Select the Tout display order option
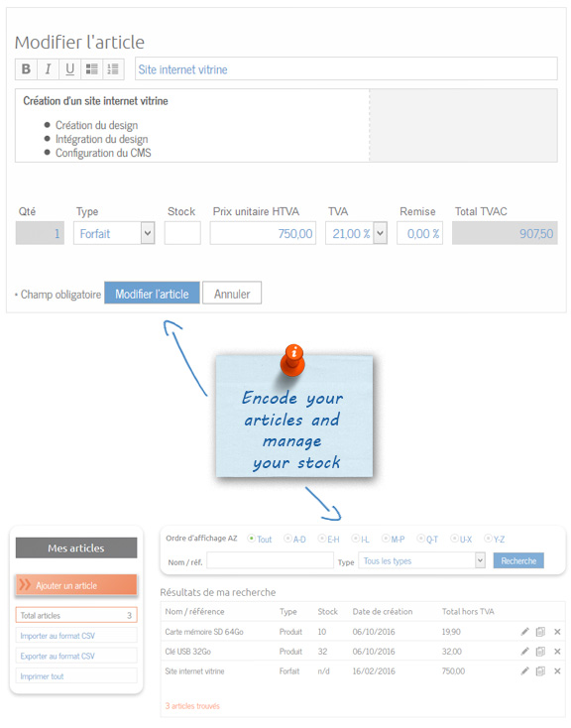Image resolution: width=571 pixels, height=728 pixels. pos(251,539)
